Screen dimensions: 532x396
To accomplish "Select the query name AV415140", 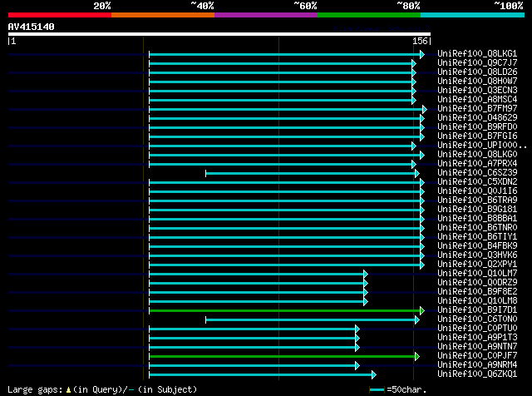I will pos(32,27).
